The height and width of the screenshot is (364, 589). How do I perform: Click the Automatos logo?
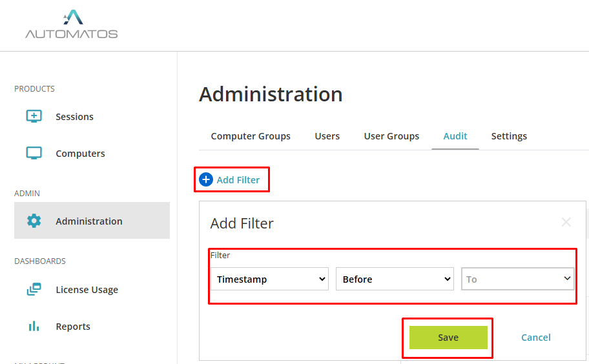click(72, 25)
